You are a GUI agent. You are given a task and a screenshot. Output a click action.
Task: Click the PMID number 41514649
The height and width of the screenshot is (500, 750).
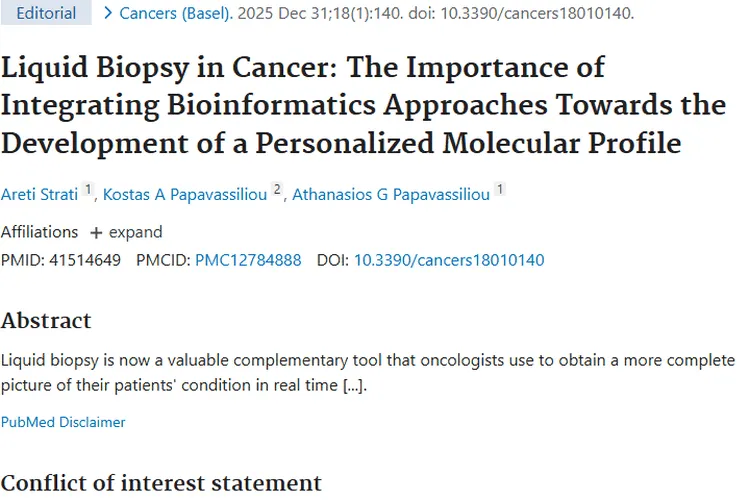point(88,260)
